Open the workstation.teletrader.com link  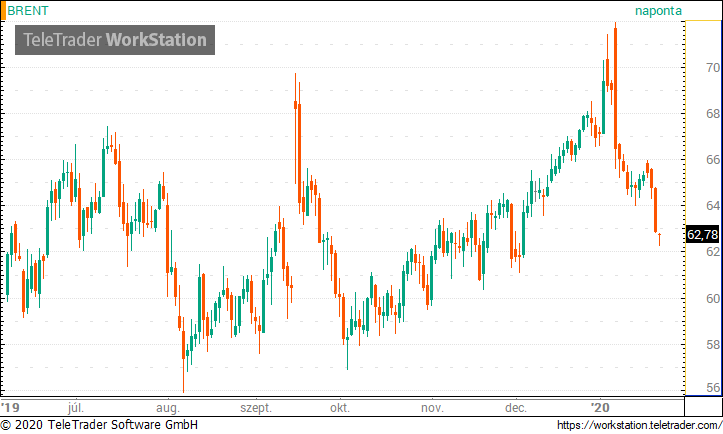click(640, 425)
